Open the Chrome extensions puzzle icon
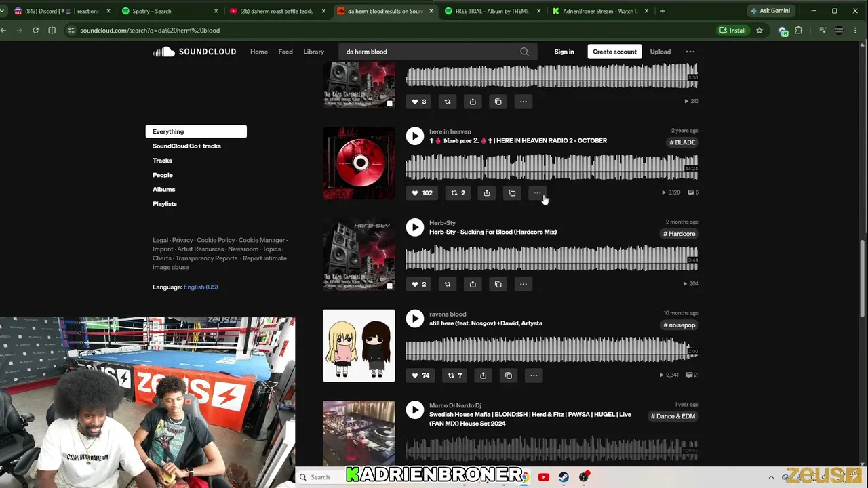This screenshot has height=488, width=868. 799,30
